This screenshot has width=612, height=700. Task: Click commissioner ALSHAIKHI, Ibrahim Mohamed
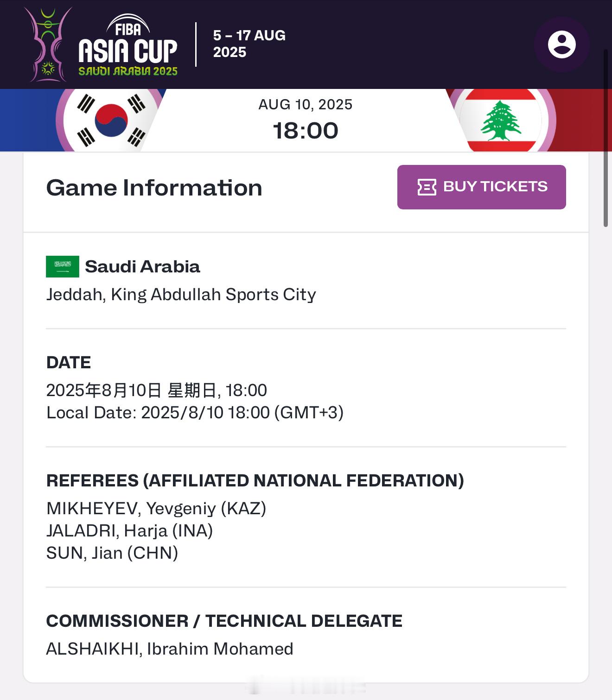coord(170,649)
